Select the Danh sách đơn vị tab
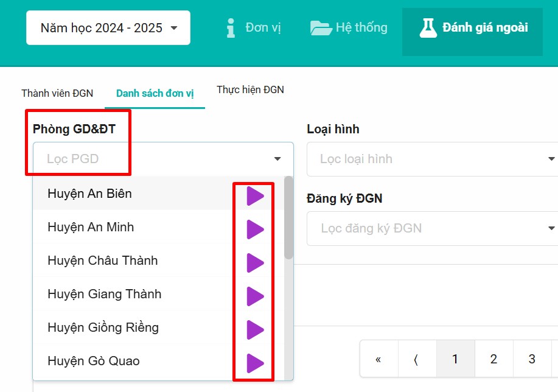The width and height of the screenshot is (558, 392). pos(155,93)
